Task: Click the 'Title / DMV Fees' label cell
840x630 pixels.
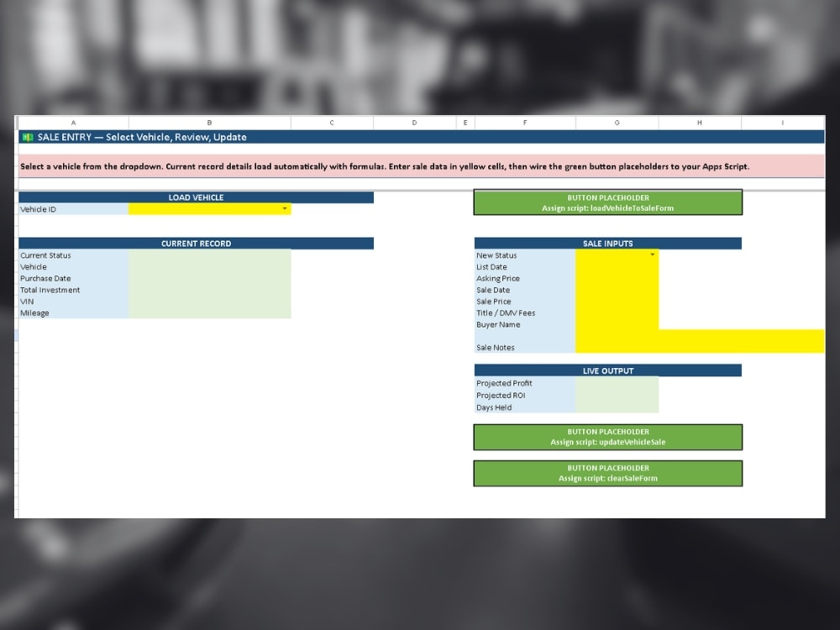Action: tap(525, 312)
